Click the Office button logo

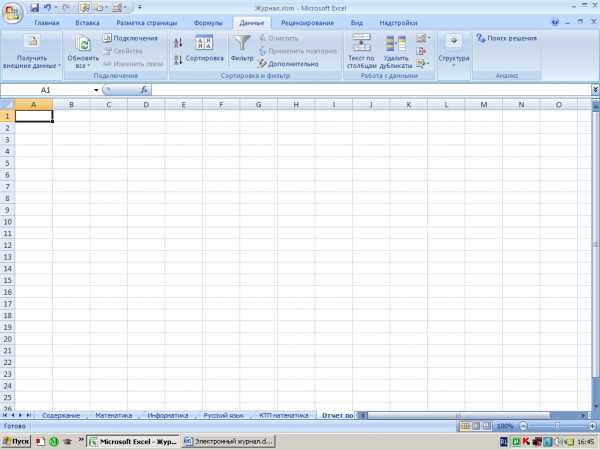coord(13,10)
